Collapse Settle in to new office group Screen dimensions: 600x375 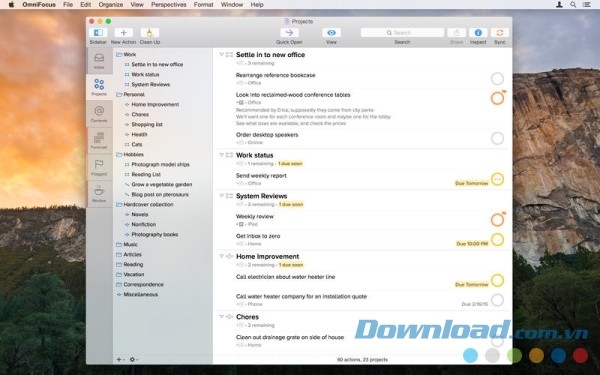coord(221,54)
